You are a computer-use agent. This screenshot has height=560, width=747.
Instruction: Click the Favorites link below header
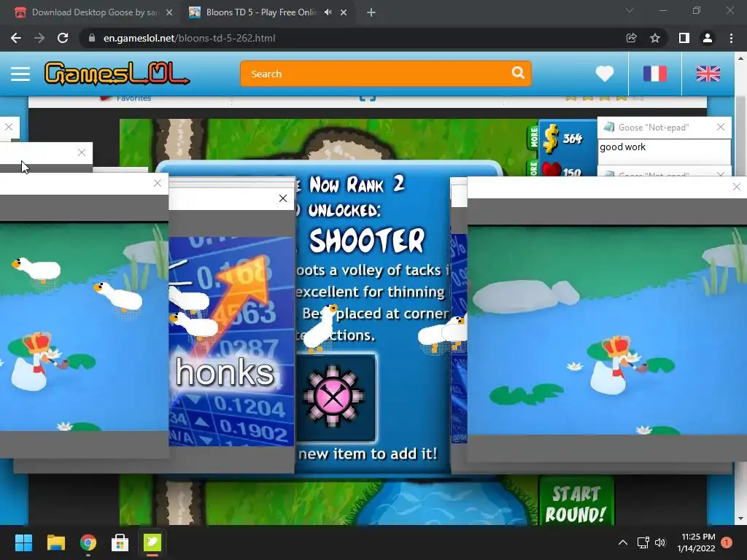coord(133,98)
